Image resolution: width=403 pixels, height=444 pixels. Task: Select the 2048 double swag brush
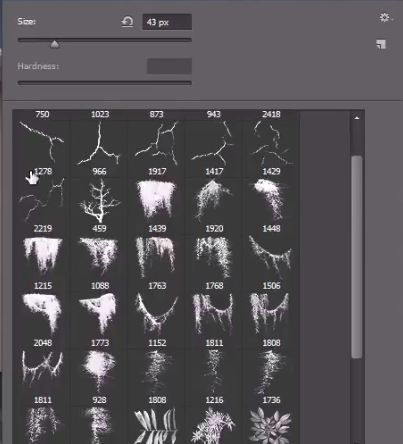point(42,367)
